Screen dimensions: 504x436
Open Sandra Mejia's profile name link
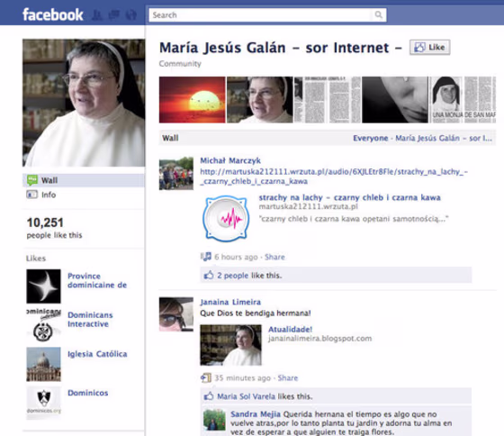click(256, 414)
